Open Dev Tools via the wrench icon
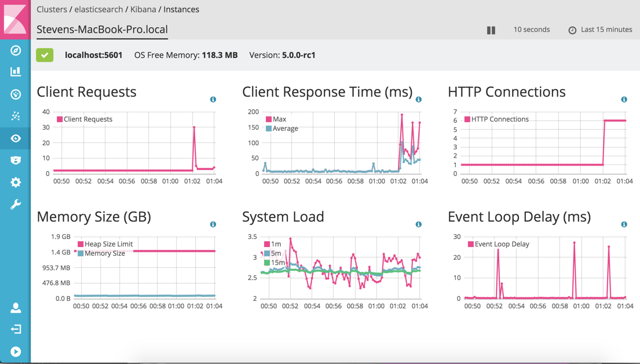This screenshot has height=364, width=640. pos(16,204)
